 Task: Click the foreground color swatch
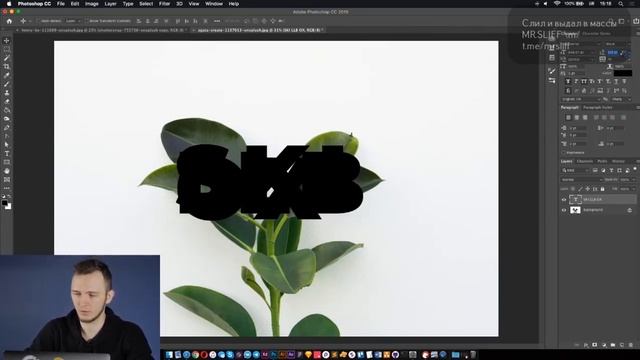[x=4, y=202]
